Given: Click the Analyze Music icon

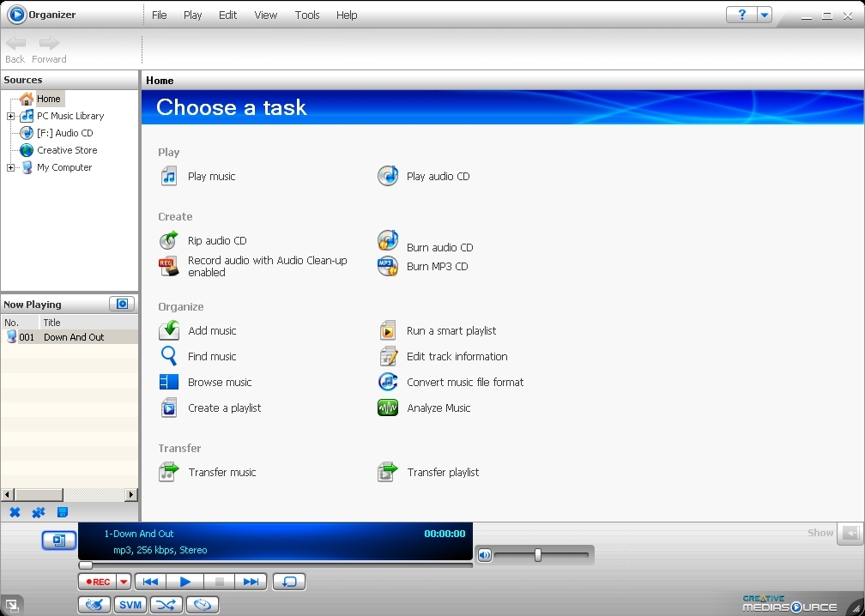Looking at the screenshot, I should pos(388,408).
